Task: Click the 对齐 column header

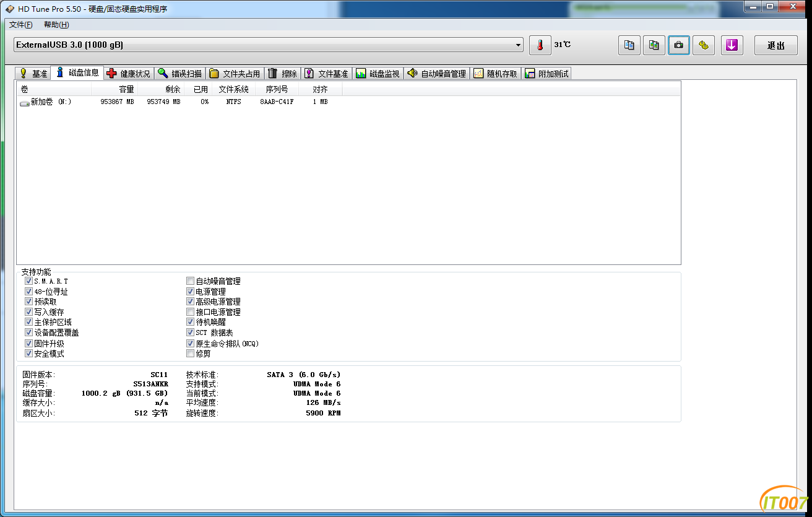Action: click(x=320, y=89)
